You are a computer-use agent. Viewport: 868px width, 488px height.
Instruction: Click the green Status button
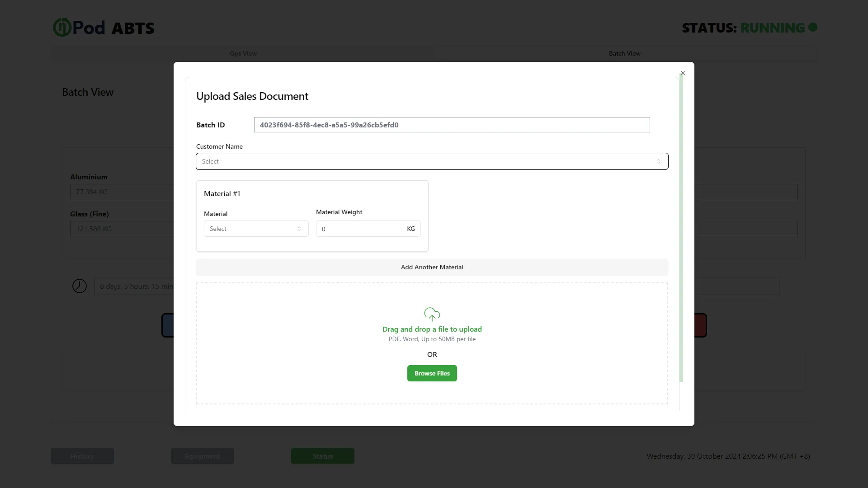pos(323,456)
